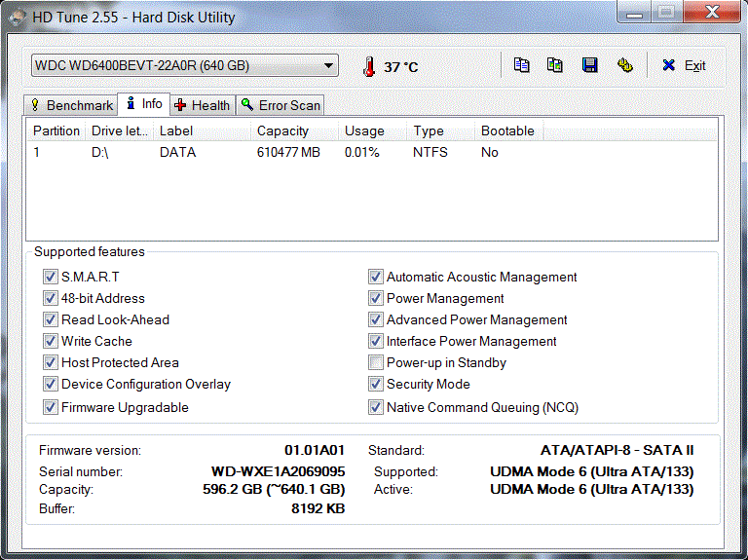Click the Type column header
748x560 pixels.
pyautogui.click(x=441, y=131)
